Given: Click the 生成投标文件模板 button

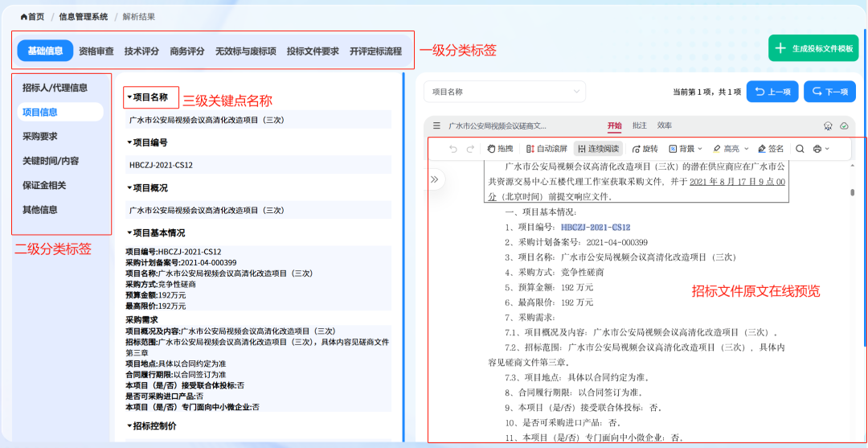Looking at the screenshot, I should [x=813, y=48].
